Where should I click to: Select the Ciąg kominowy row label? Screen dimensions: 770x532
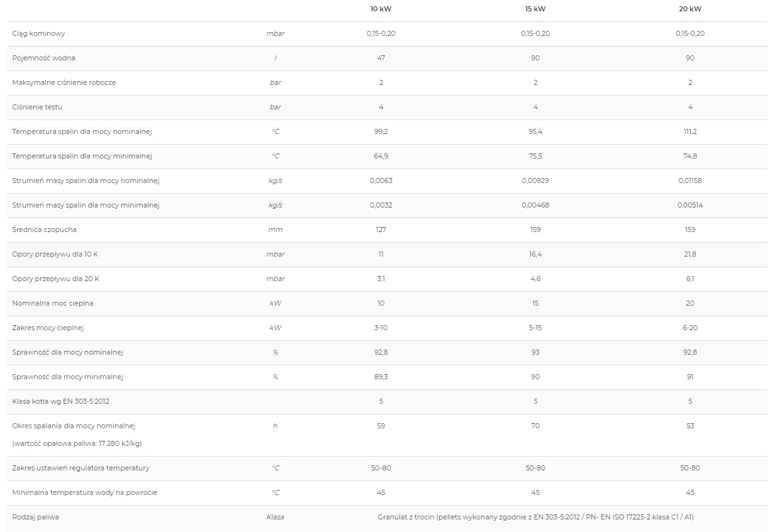(x=38, y=33)
